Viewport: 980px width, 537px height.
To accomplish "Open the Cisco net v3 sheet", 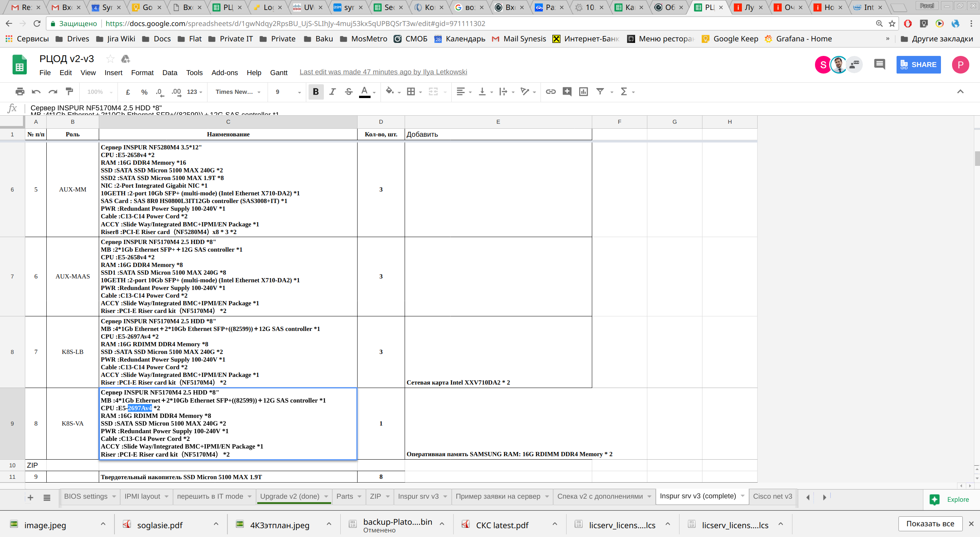I will point(773,496).
